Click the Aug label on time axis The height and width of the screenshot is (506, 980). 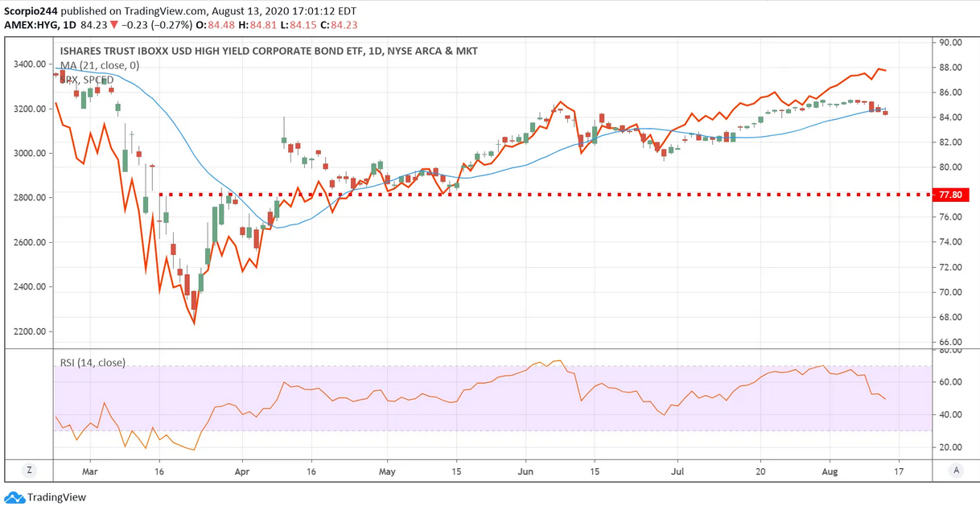click(830, 471)
